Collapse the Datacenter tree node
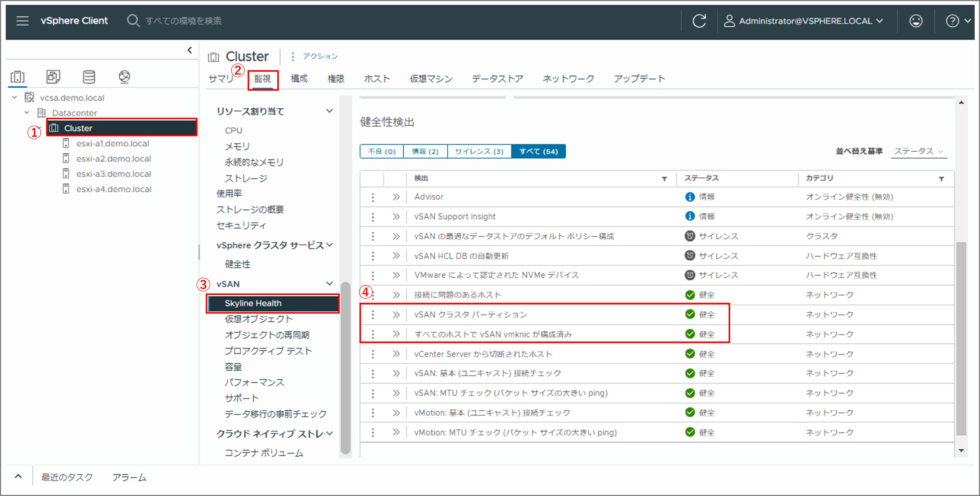The image size is (980, 496). pos(27,112)
